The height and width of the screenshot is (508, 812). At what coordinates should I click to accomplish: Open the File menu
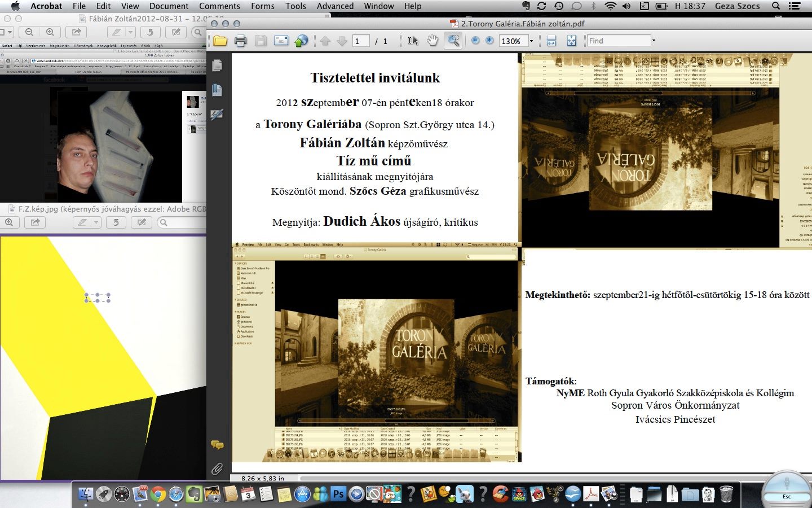coord(79,6)
